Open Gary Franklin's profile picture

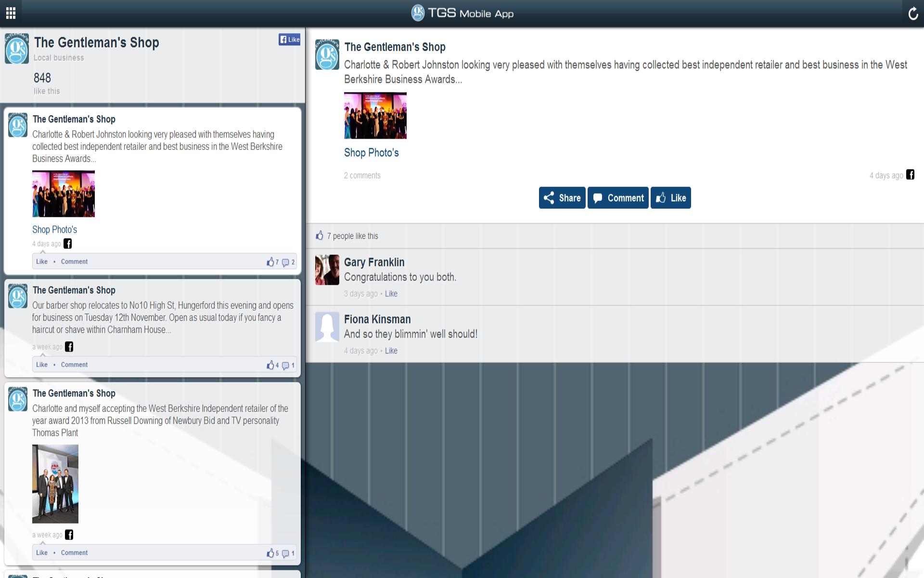[327, 270]
